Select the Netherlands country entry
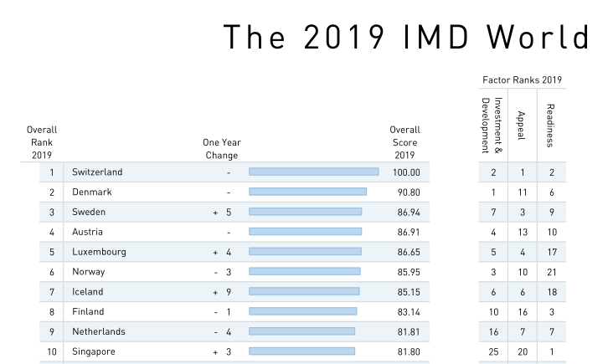608x364 pixels. point(100,331)
